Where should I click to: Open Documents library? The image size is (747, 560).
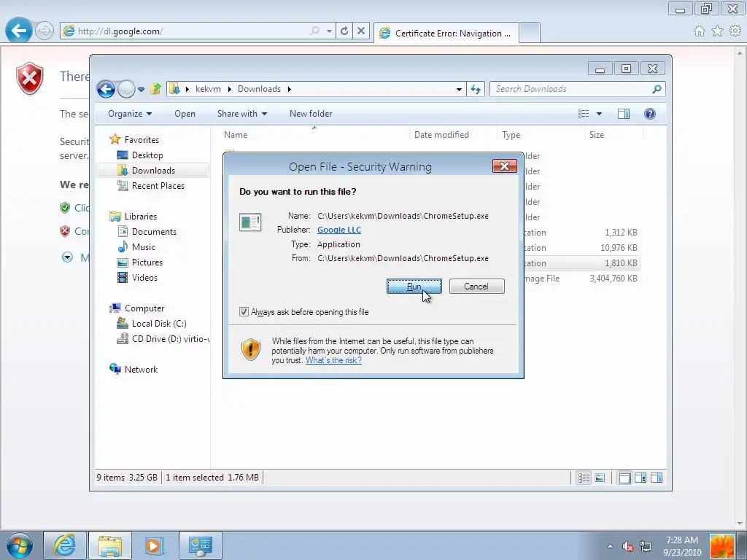(x=154, y=232)
